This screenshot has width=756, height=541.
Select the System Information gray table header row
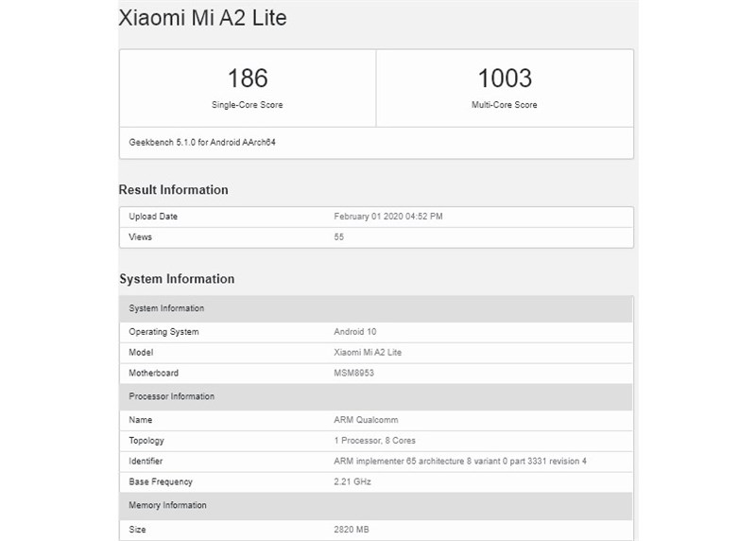(x=375, y=308)
